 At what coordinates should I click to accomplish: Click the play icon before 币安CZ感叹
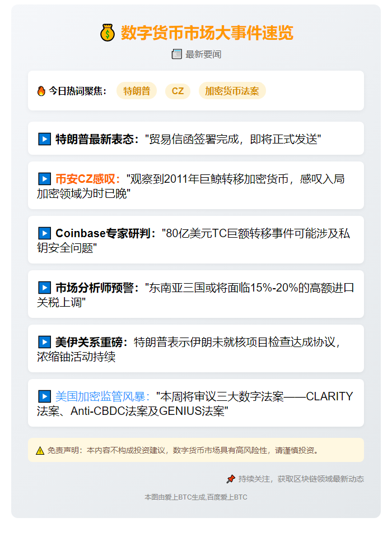click(44, 179)
